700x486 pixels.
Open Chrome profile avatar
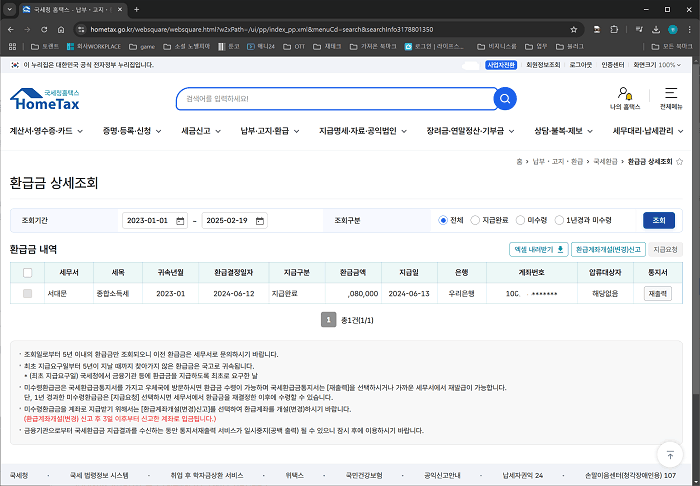click(x=673, y=29)
